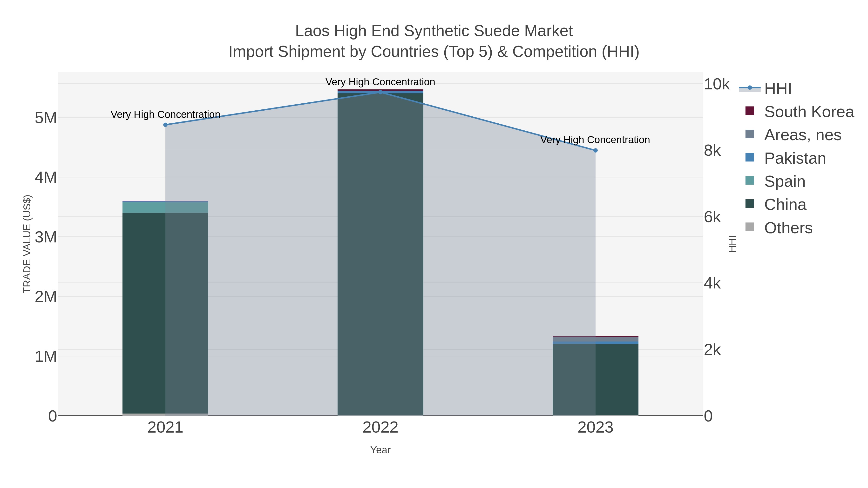Click the 2021 Very High Concentration annotation

pos(165,114)
